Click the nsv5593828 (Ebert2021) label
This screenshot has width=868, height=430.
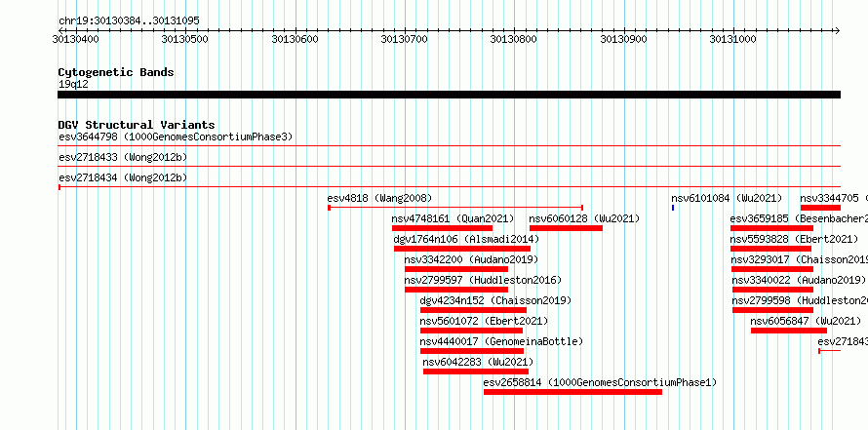(794, 239)
